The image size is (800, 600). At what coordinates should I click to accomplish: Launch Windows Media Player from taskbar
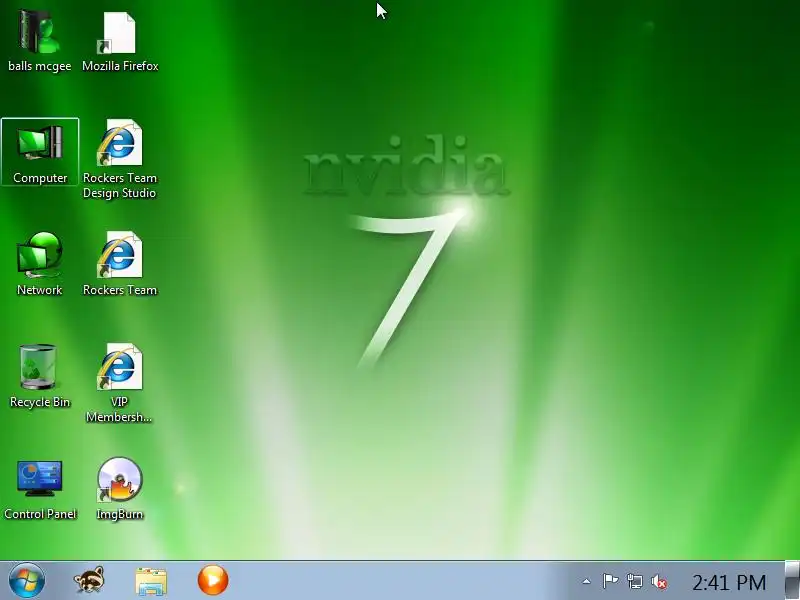click(213, 580)
